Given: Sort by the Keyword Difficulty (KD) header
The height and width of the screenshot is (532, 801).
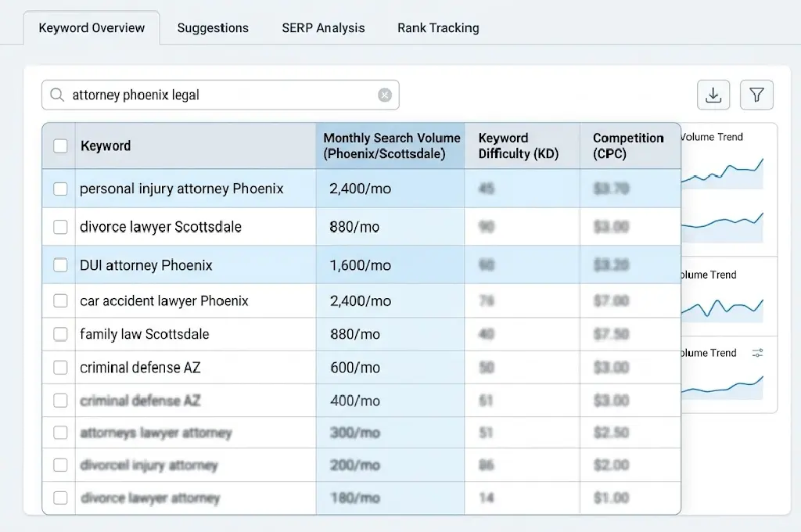Looking at the screenshot, I should tap(518, 146).
